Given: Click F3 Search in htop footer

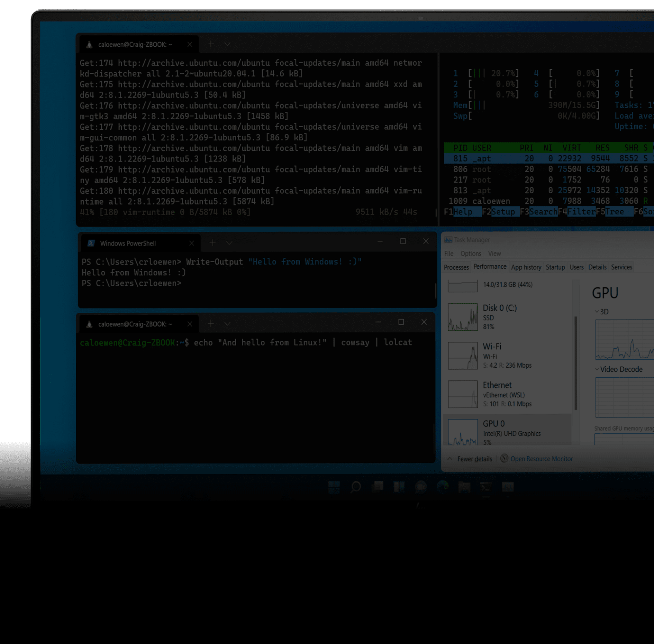Looking at the screenshot, I should click(538, 212).
